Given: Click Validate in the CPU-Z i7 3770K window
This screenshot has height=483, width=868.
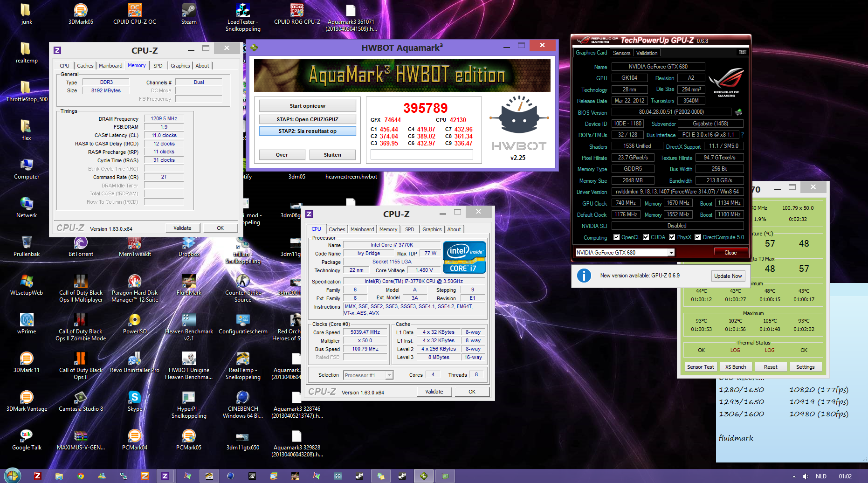Looking at the screenshot, I should [434, 392].
